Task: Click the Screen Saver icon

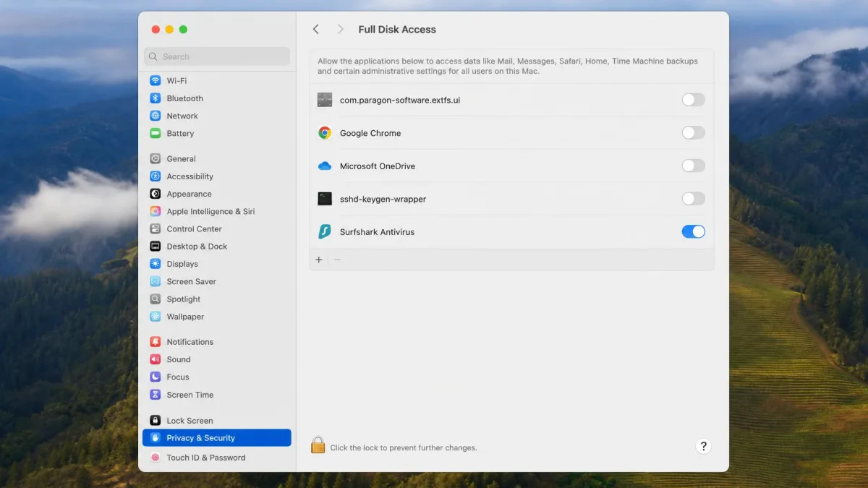Action: click(155, 281)
